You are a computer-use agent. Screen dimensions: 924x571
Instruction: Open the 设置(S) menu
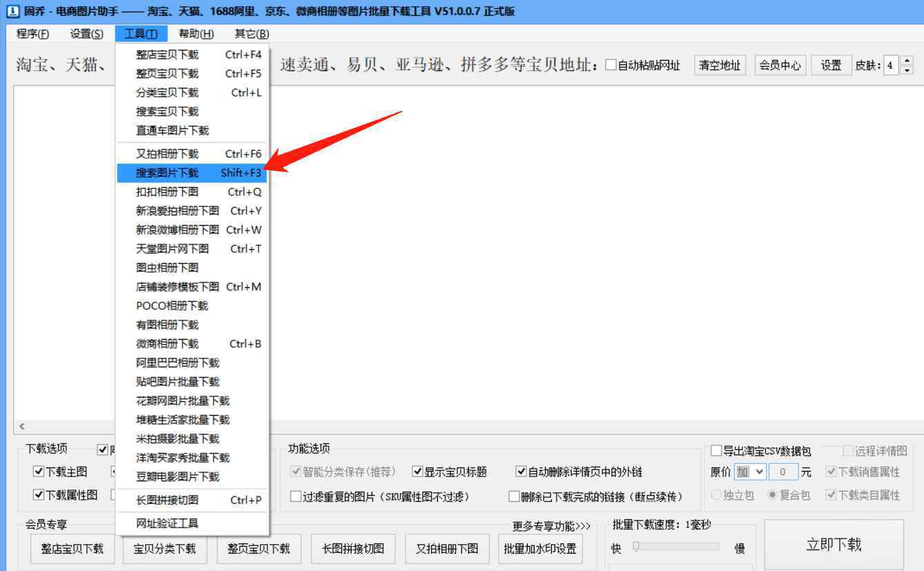86,34
